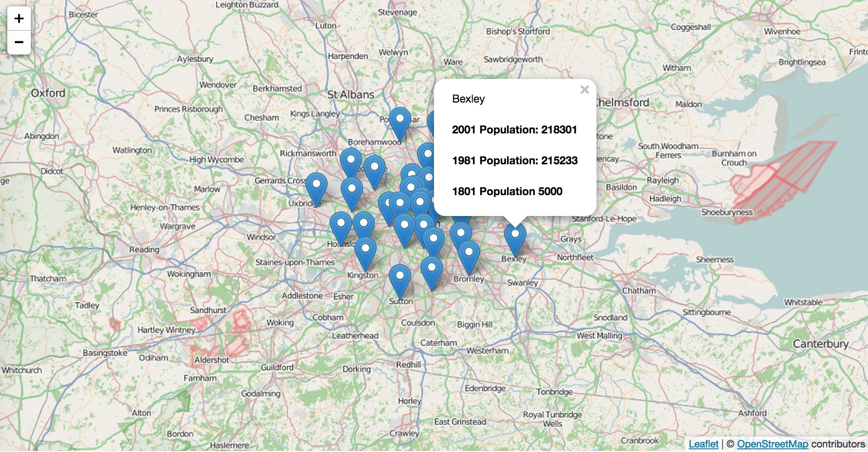
Task: Click the red hatched area near Aldershot
Action: pos(239,322)
